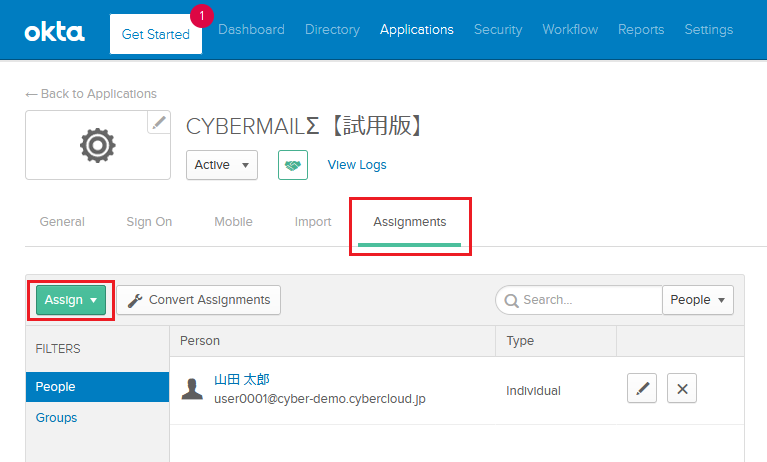767x462 pixels.
Task: Click Back to Applications link
Action: click(91, 94)
